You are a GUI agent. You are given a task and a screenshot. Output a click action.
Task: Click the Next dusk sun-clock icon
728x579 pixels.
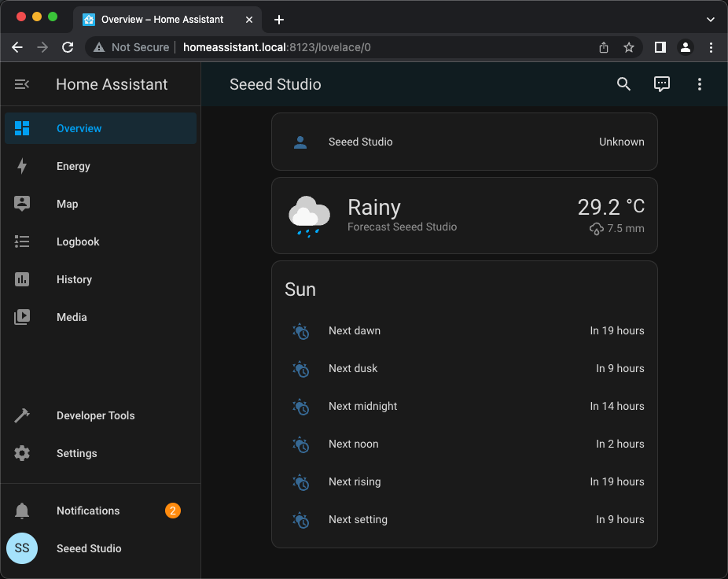click(x=301, y=368)
